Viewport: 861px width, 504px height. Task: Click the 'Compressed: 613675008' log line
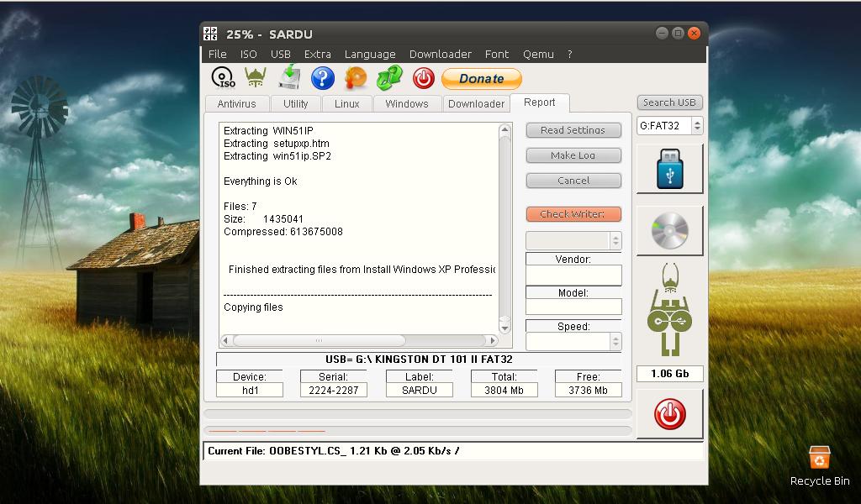283,232
